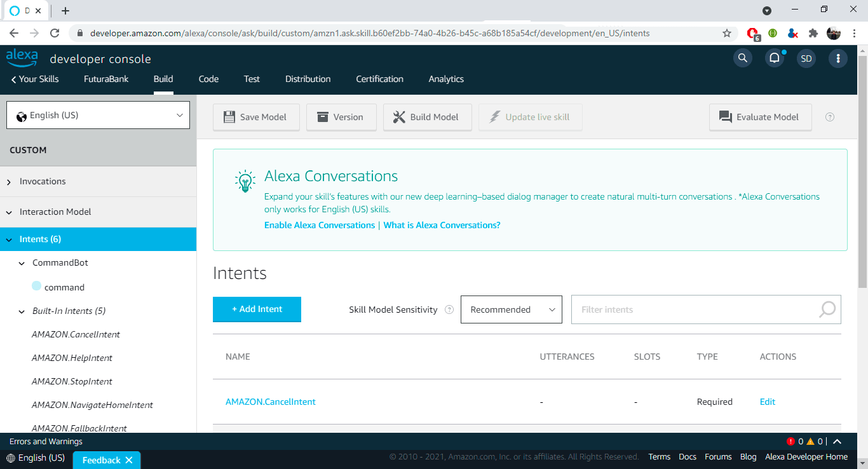Edit the AMAZON.CancelIntent row
Viewport: 868px width, 469px height.
[768, 402]
